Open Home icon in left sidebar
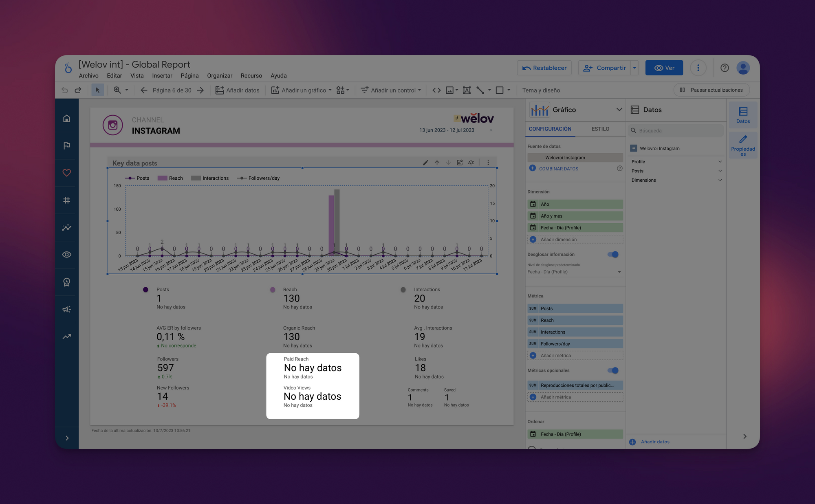The width and height of the screenshot is (815, 504). (67, 119)
